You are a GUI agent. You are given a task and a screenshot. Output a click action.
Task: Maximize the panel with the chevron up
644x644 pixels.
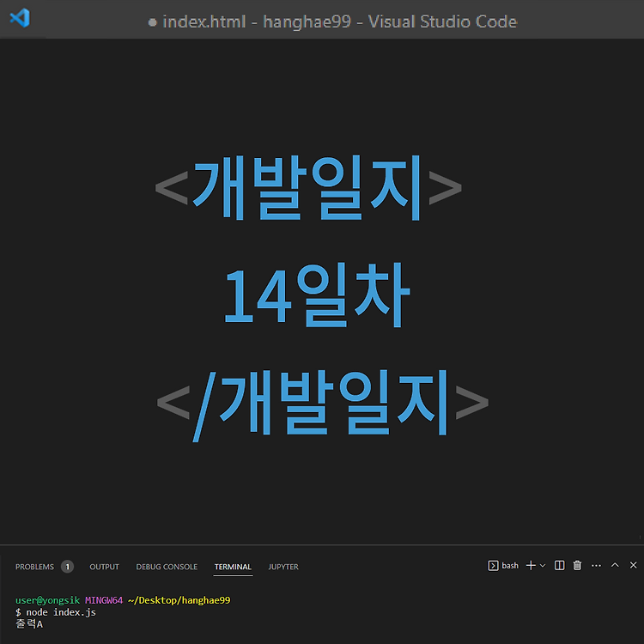point(615,565)
